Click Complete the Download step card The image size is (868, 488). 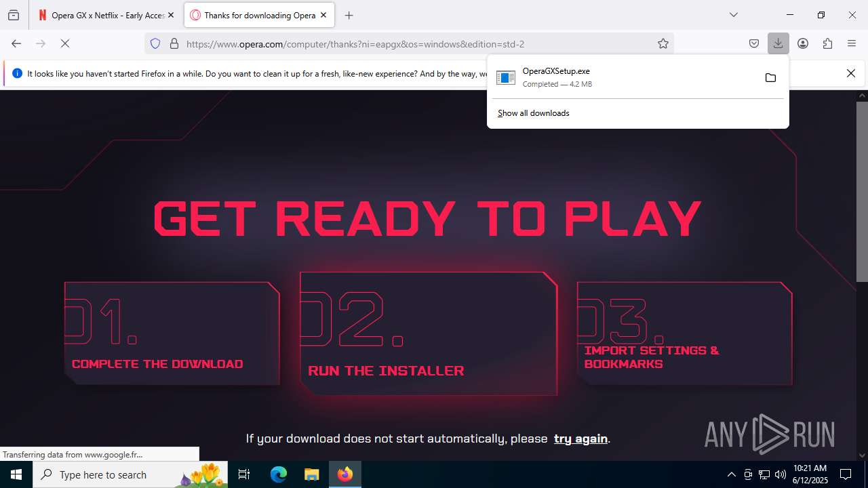(x=172, y=333)
